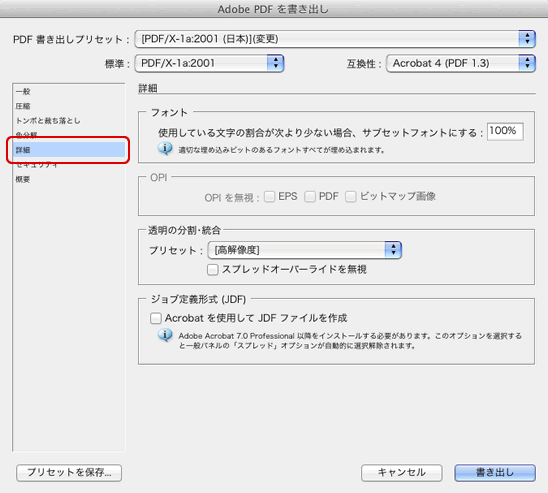Enable Acrobat を使用して JDF ファイルを作成 checkbox

pos(156,318)
